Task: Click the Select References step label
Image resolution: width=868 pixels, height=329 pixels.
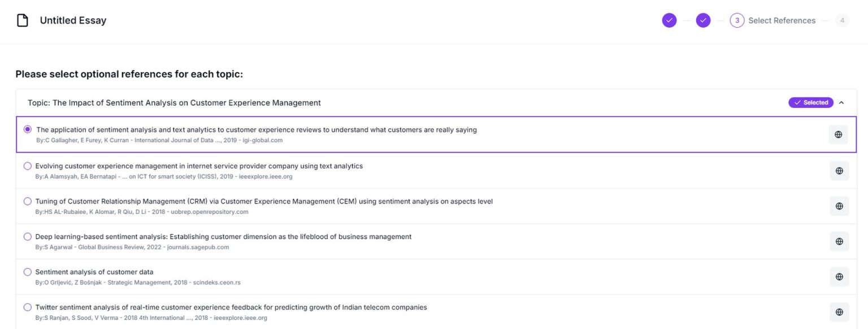Action: (x=782, y=21)
